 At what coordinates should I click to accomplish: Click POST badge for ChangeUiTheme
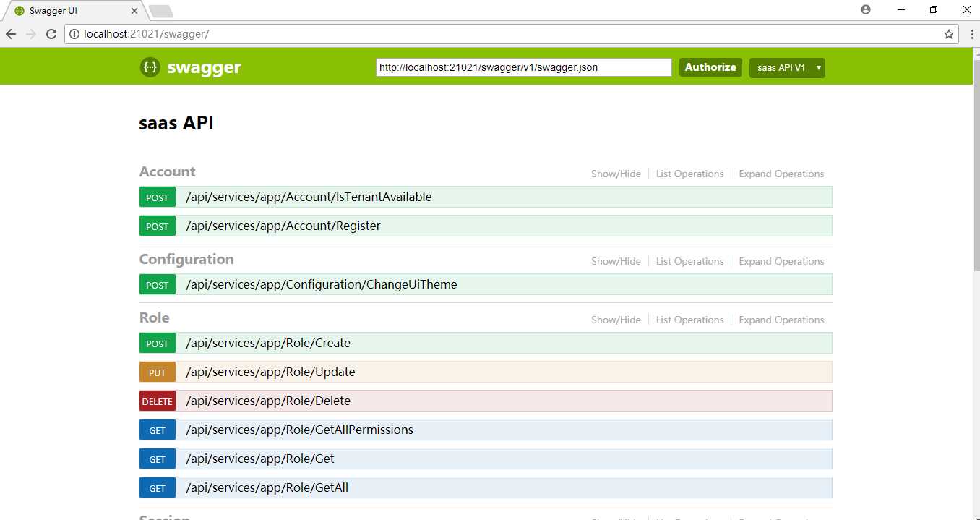(x=158, y=285)
